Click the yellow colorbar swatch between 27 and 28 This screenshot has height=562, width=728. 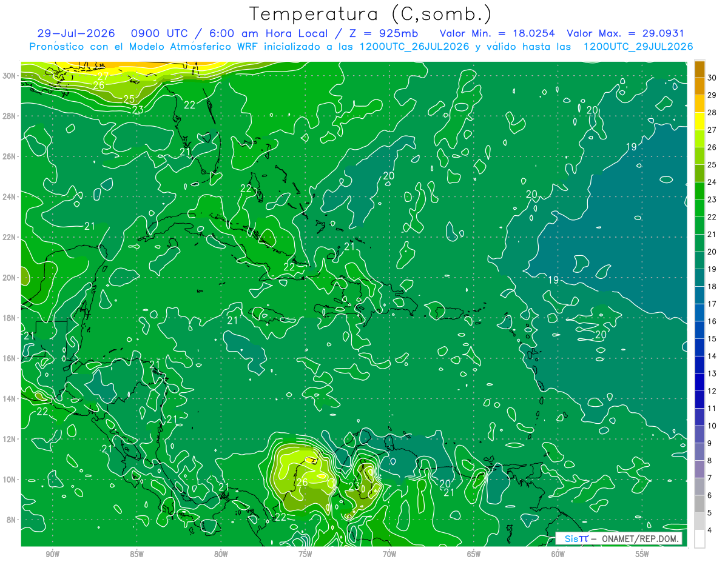tap(699, 121)
